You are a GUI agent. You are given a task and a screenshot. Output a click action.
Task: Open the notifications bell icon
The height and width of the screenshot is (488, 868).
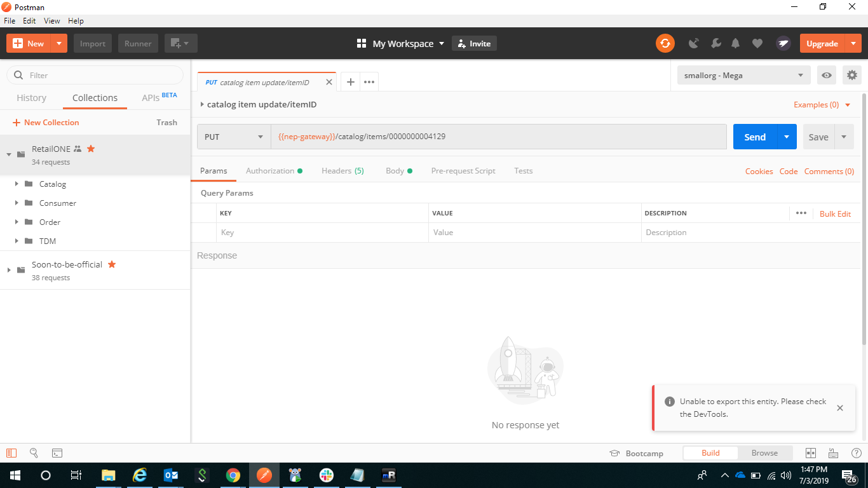735,43
